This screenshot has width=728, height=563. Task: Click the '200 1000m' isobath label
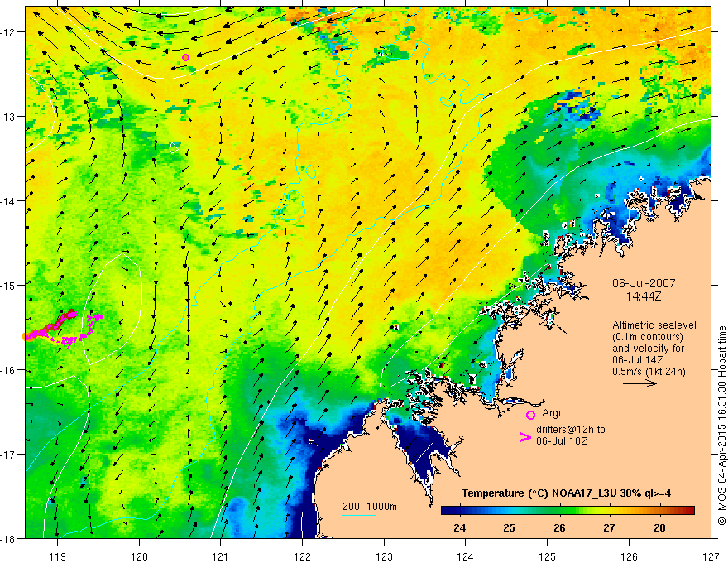pyautogui.click(x=370, y=507)
